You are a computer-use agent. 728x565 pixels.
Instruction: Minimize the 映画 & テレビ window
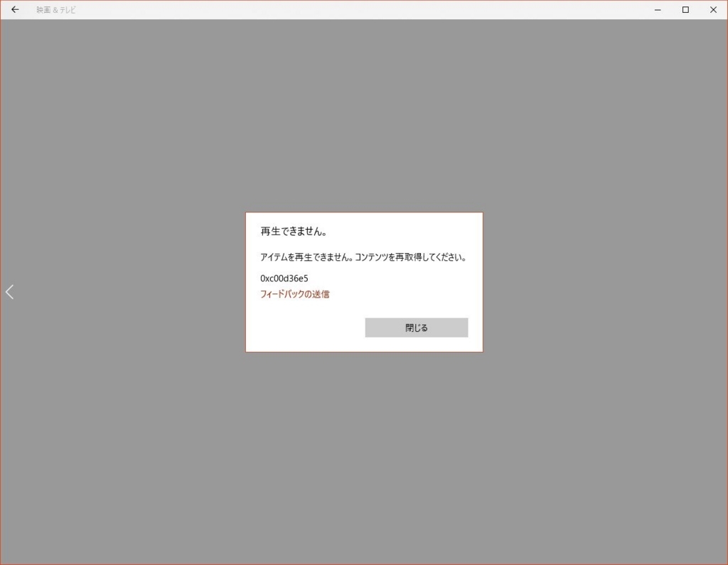[x=658, y=10]
